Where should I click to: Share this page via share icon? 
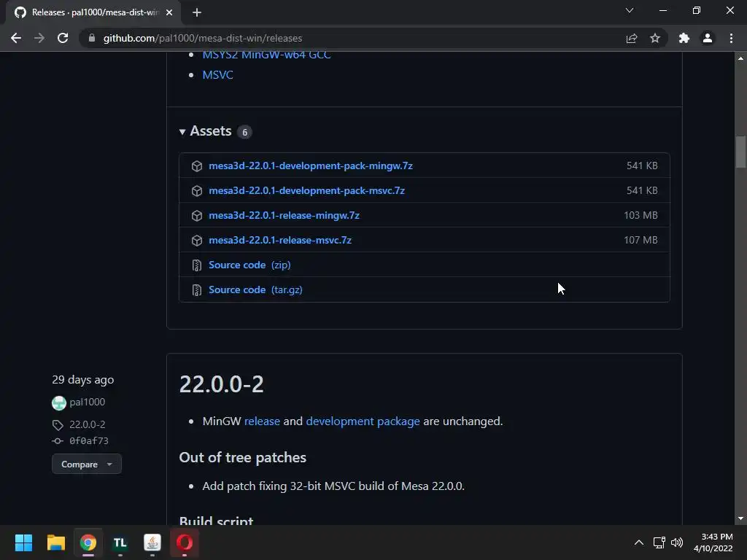pyautogui.click(x=632, y=38)
